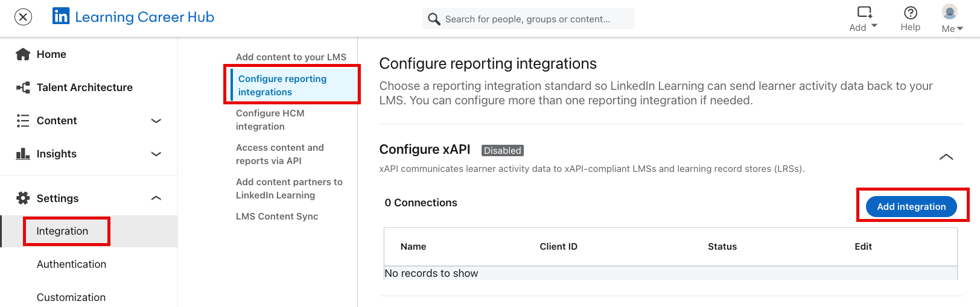Collapse the Settings section chevron
Viewport: 980px width, 307px height.
[156, 198]
